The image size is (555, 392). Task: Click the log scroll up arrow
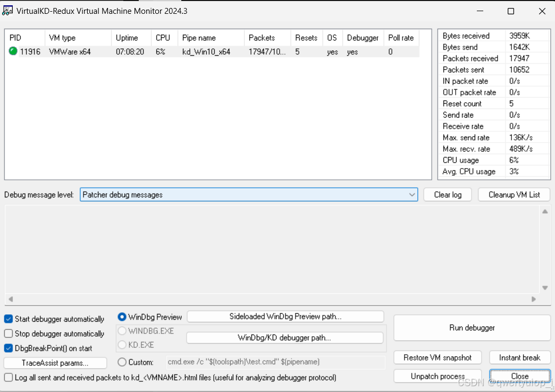click(x=545, y=211)
